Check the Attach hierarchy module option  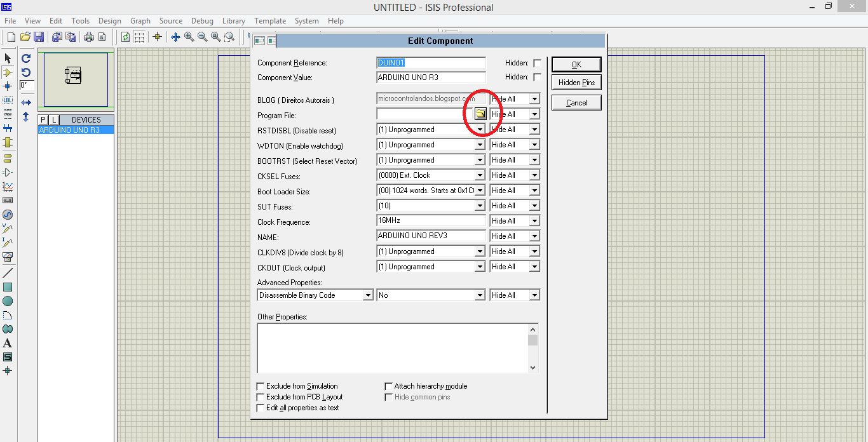[x=388, y=385]
